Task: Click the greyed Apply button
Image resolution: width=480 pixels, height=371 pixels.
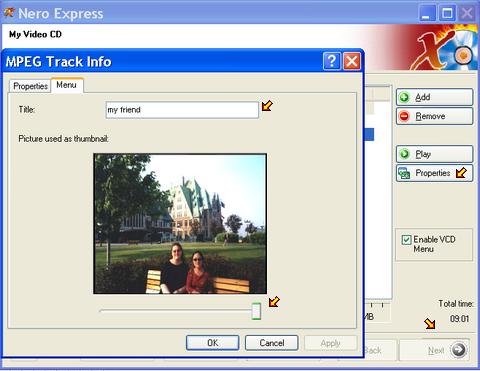Action: pos(330,343)
